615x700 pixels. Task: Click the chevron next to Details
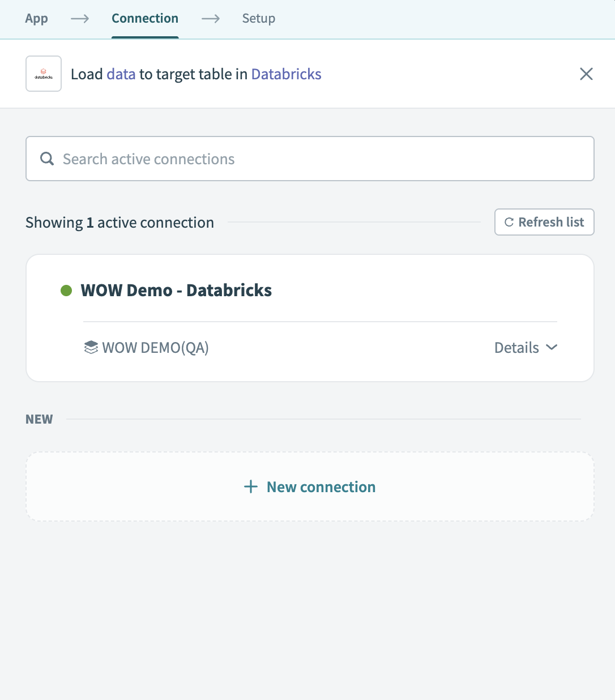[x=551, y=347]
